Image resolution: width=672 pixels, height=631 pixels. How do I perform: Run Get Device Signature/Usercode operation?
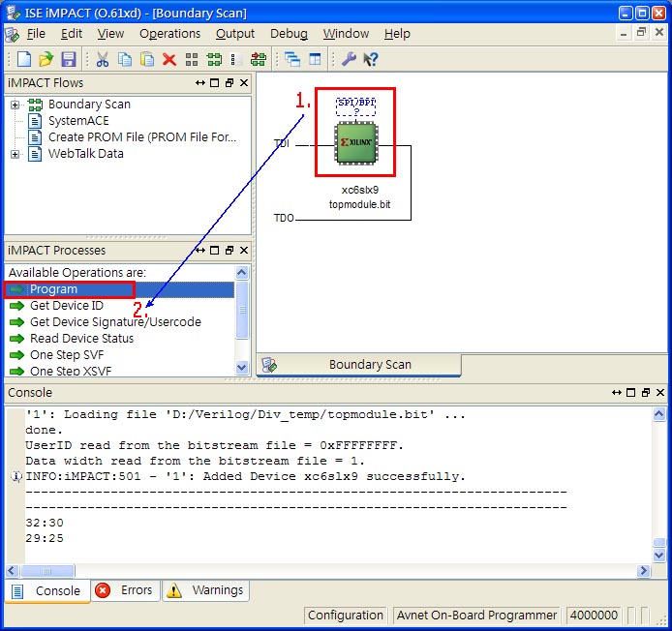click(x=115, y=322)
